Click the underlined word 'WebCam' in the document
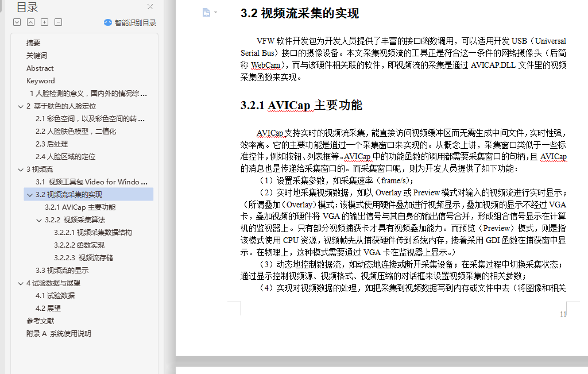The height and width of the screenshot is (374, 588). tap(265, 65)
